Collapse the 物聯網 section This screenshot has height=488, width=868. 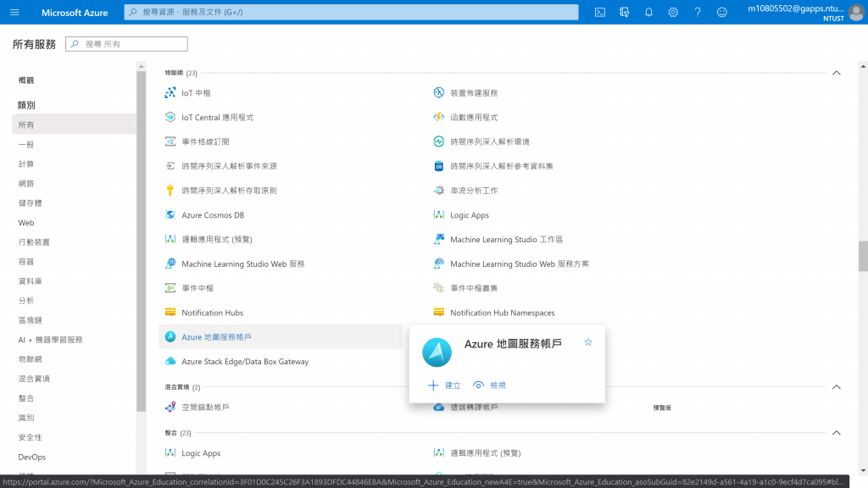tap(837, 73)
